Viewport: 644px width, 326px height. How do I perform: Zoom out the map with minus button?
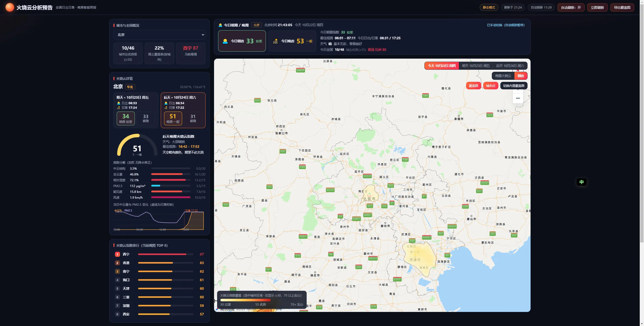[x=518, y=98]
